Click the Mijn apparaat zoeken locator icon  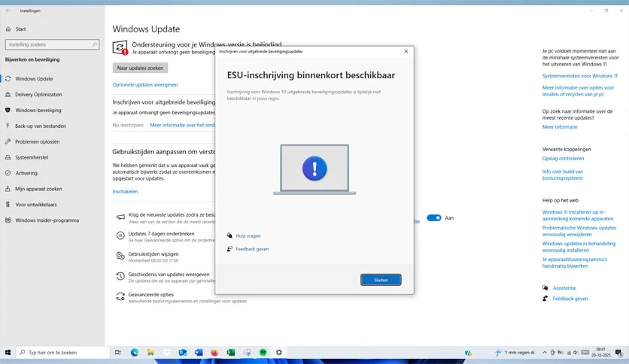(8, 189)
